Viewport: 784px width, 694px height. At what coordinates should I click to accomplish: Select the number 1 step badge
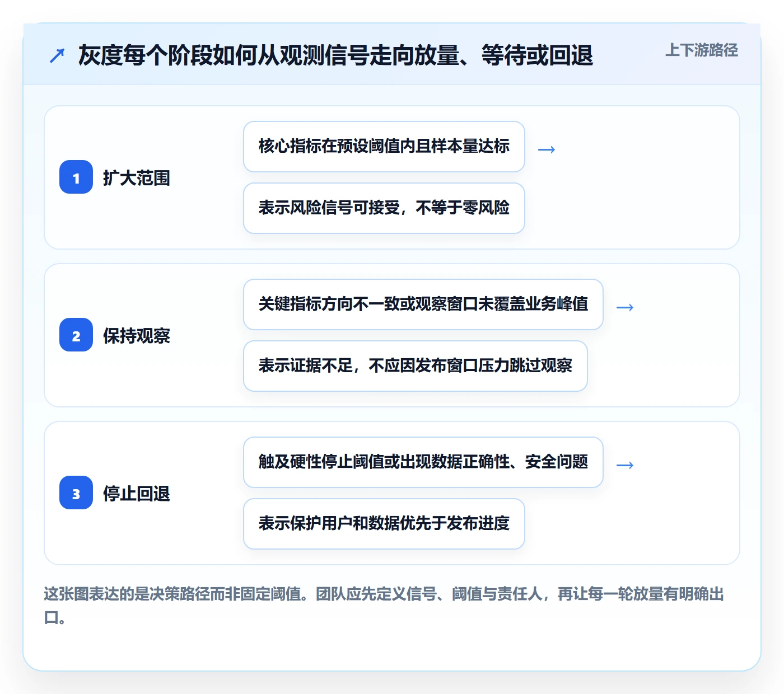(76, 177)
